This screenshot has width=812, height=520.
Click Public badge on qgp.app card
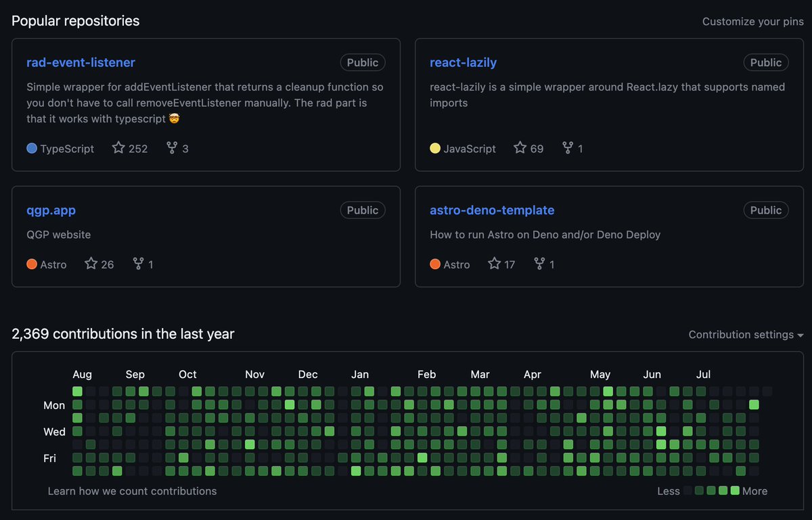pos(363,210)
